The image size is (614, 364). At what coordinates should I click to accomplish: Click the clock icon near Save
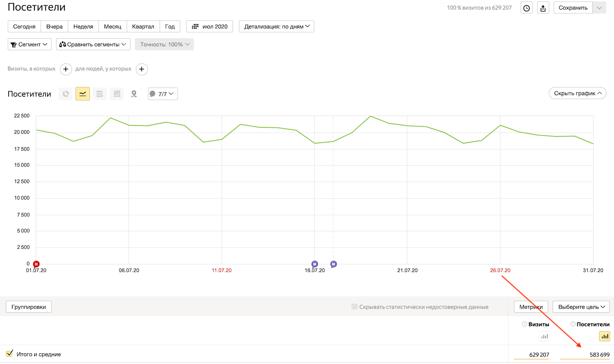[x=526, y=8]
